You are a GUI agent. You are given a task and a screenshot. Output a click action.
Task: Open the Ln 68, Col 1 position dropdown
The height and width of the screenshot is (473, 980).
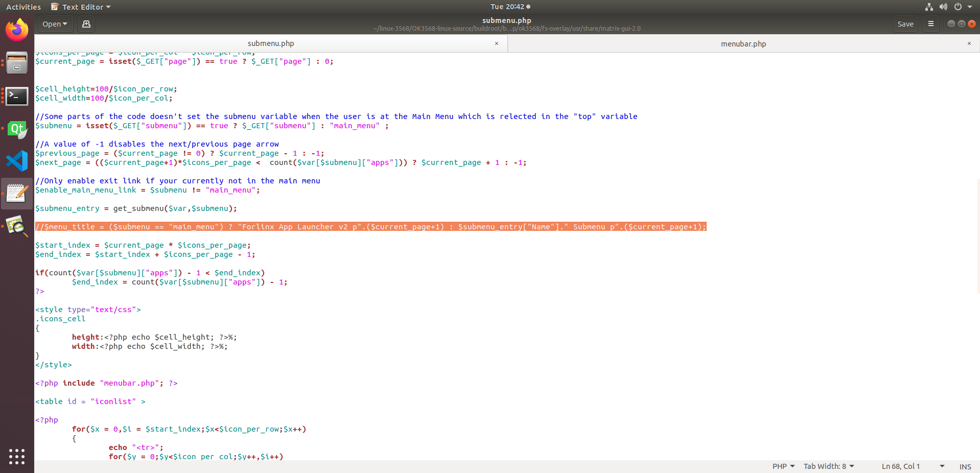click(x=913, y=466)
